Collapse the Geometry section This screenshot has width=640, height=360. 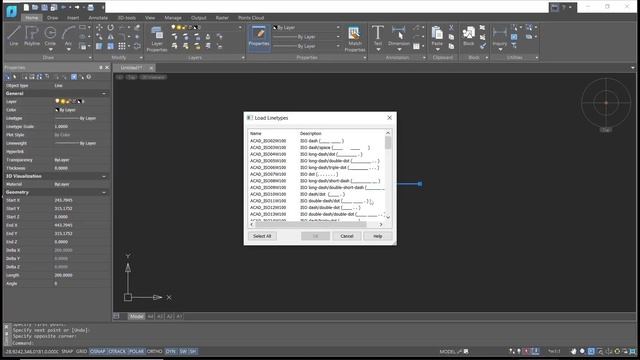(x=104, y=192)
